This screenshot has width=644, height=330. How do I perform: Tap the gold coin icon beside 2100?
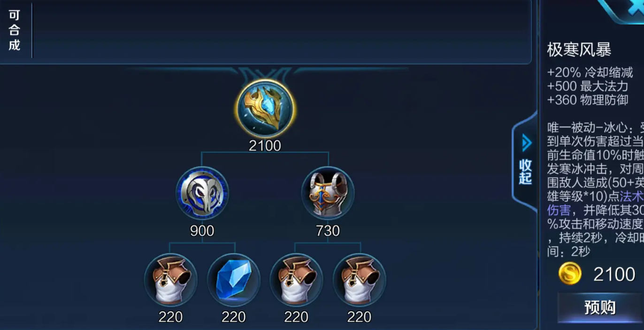570,274
